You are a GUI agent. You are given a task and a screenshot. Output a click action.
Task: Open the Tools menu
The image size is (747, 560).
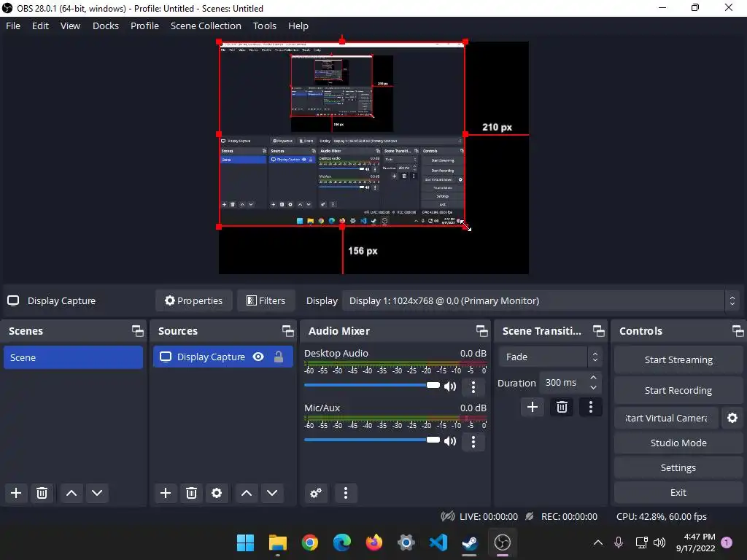tap(264, 26)
